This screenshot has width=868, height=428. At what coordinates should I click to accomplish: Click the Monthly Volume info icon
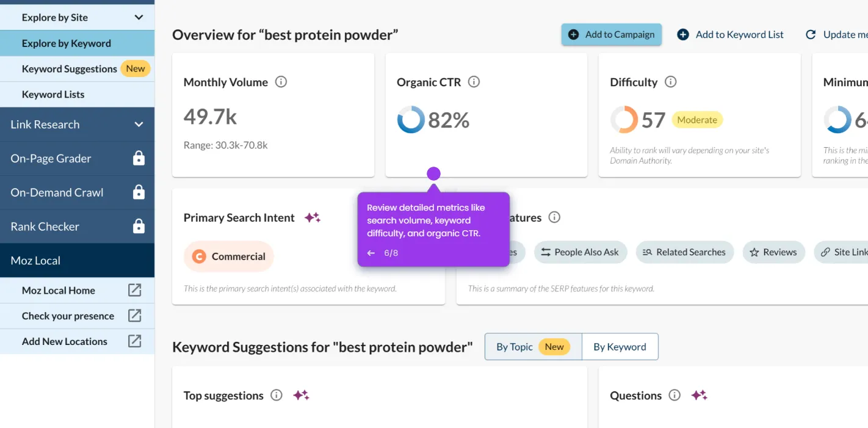tap(281, 82)
